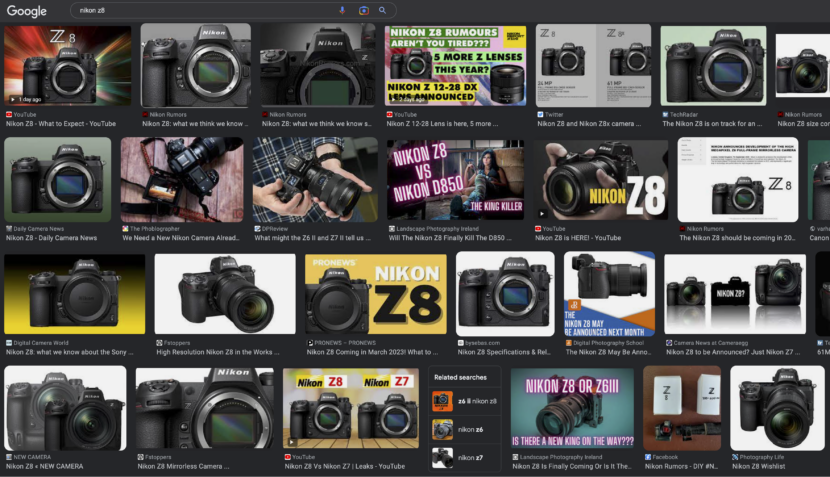The image size is (830, 477).
Task: Open Facebook 'Nikon Rumors - DIY' image
Action: pyautogui.click(x=682, y=408)
